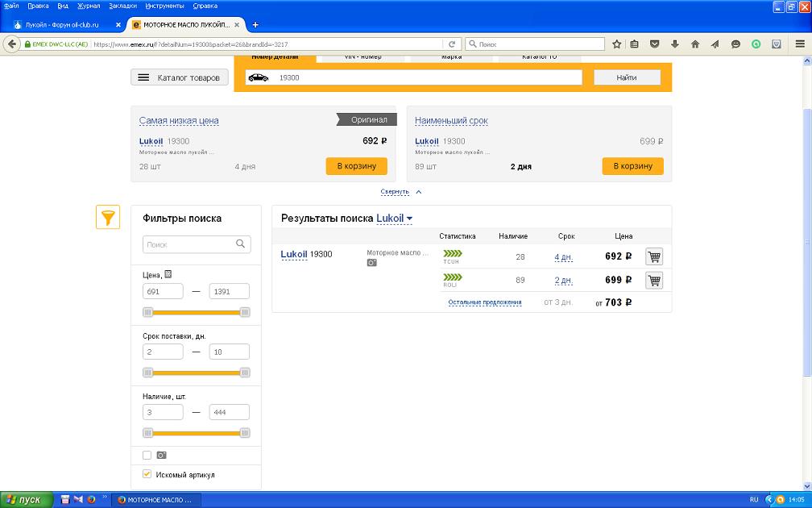
Task: Click the maximum price field showing 1391
Action: pyautogui.click(x=229, y=291)
